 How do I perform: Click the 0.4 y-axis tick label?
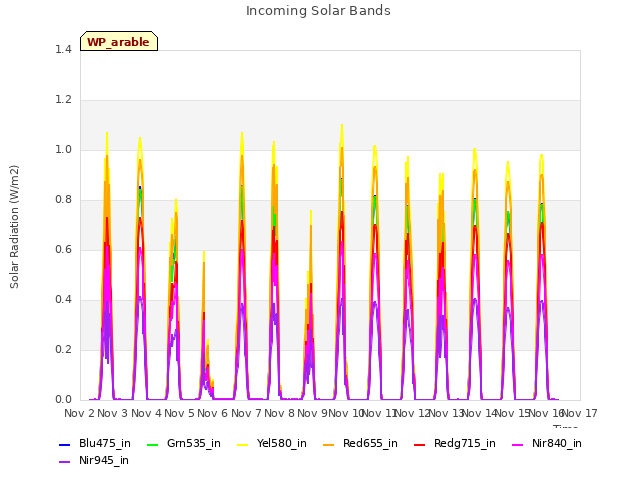63,300
